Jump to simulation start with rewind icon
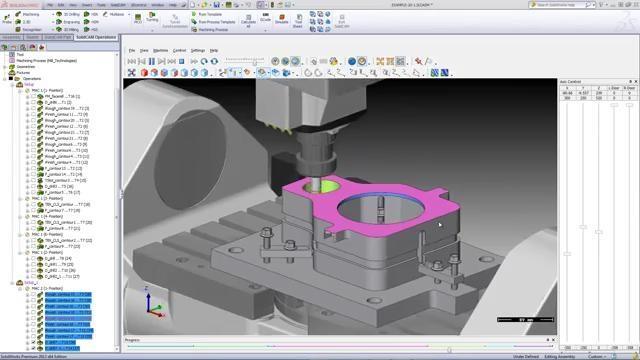 coord(131,62)
